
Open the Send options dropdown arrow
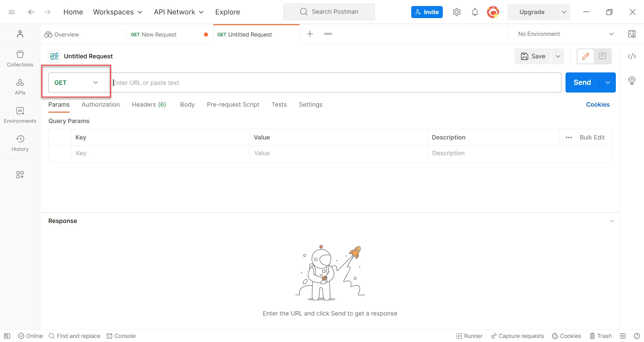608,82
